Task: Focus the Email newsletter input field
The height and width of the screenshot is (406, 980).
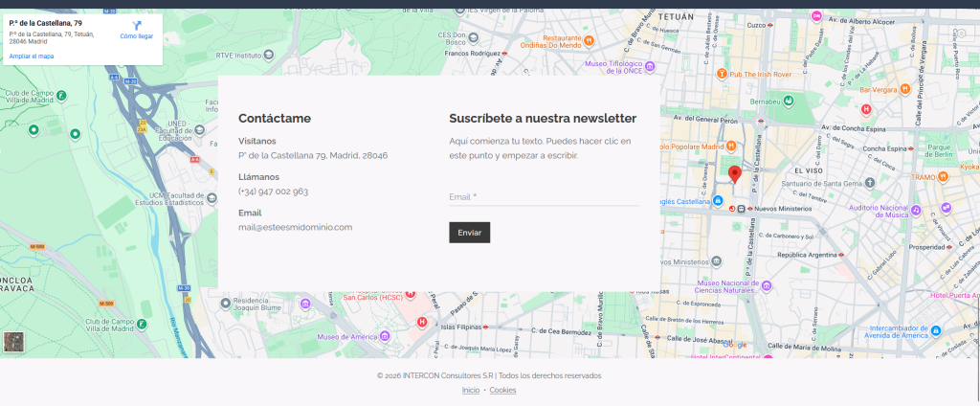Action: coord(544,197)
